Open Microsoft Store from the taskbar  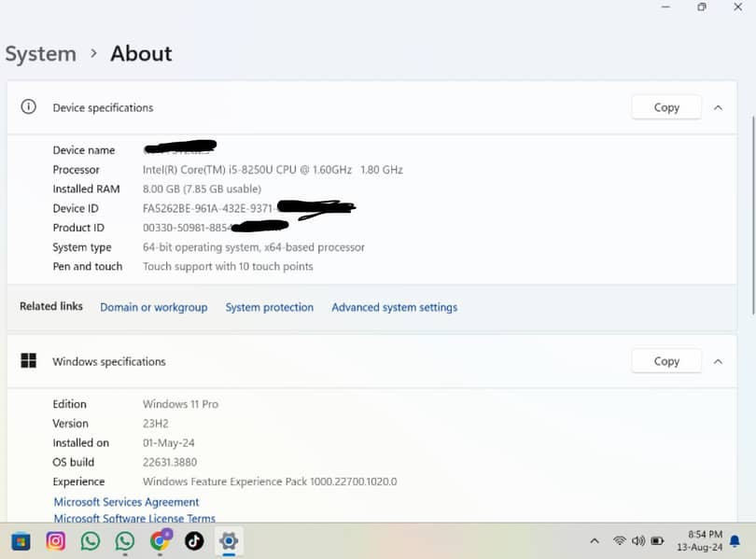pyautogui.click(x=21, y=540)
